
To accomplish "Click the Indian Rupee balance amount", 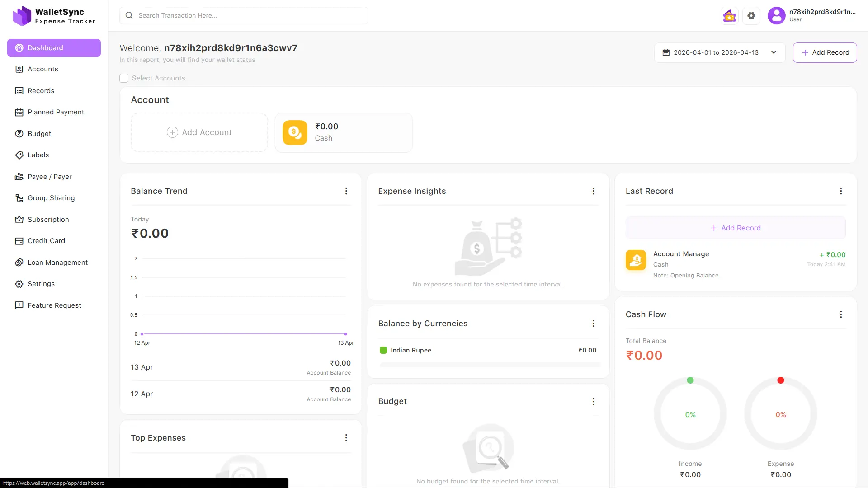I will click(x=587, y=350).
